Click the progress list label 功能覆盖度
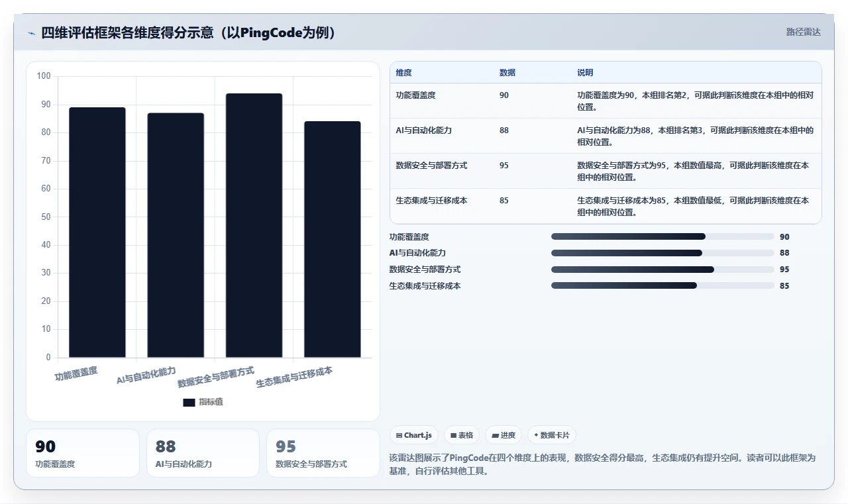848x504 pixels. click(x=409, y=236)
